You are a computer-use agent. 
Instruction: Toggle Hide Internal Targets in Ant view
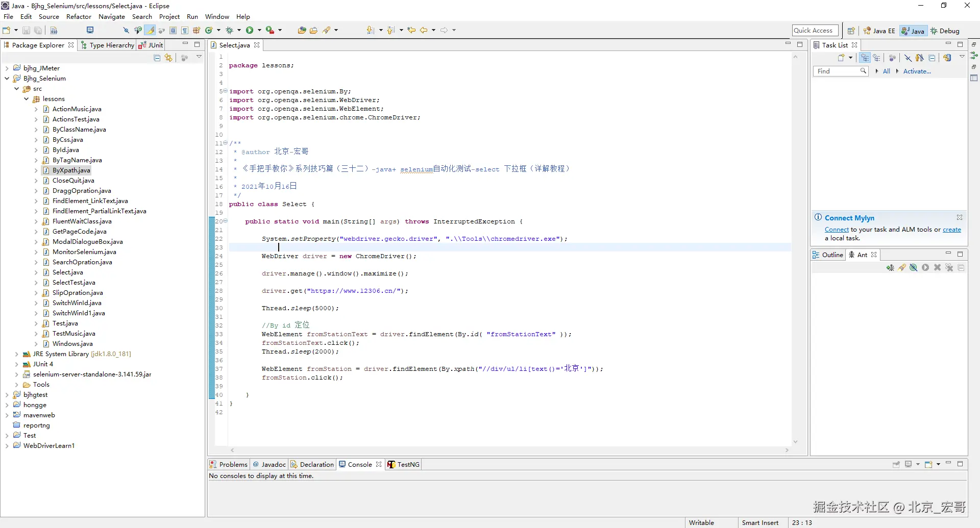point(914,268)
